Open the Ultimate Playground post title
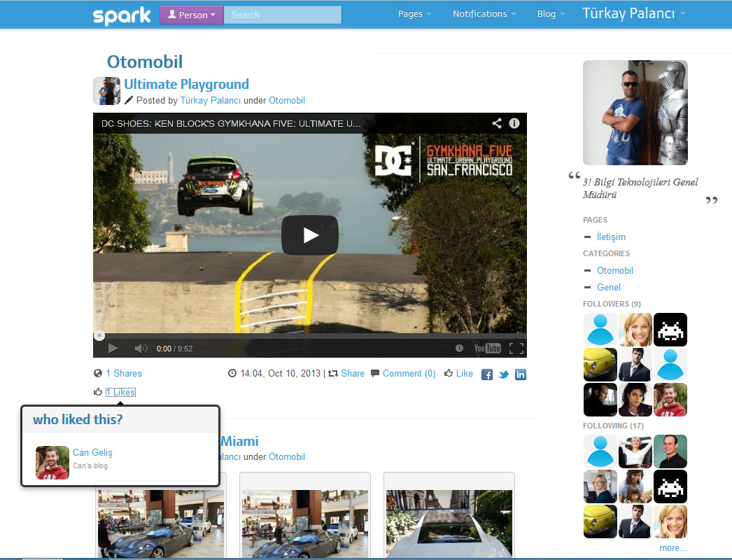This screenshot has height=560, width=732. click(x=186, y=84)
